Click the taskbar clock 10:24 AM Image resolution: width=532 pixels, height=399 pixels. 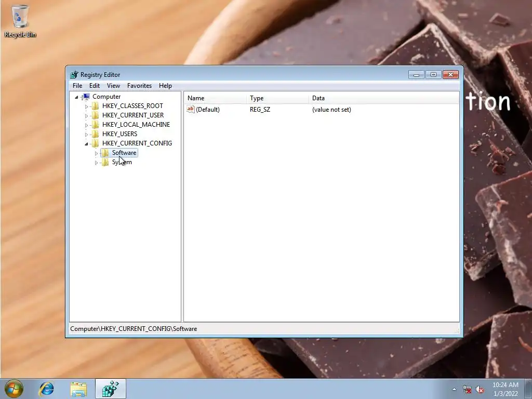(505, 385)
